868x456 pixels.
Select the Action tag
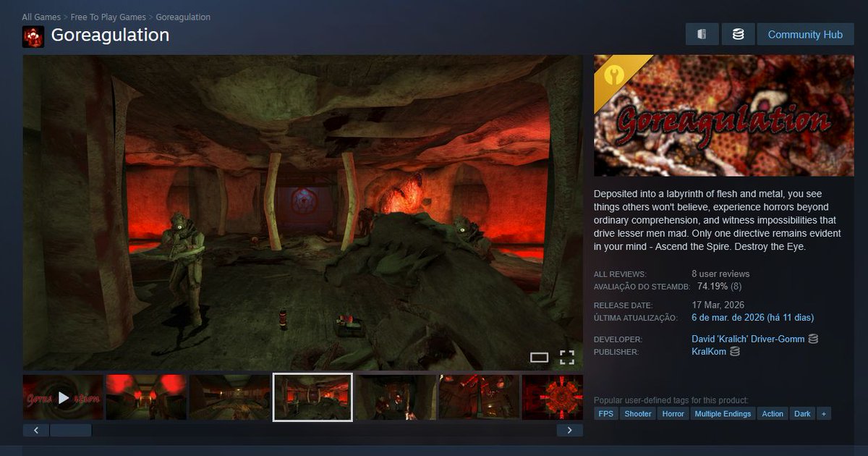tap(773, 414)
